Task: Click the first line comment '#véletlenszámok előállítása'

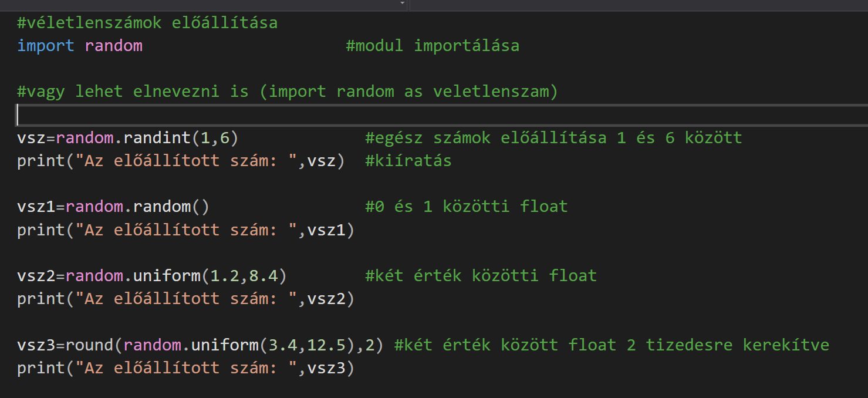Action: 147,23
